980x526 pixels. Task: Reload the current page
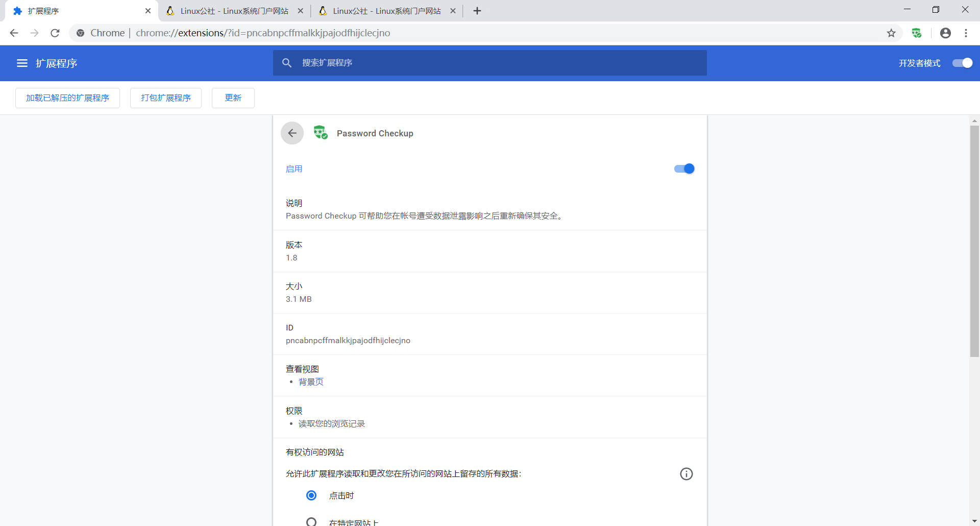(55, 33)
